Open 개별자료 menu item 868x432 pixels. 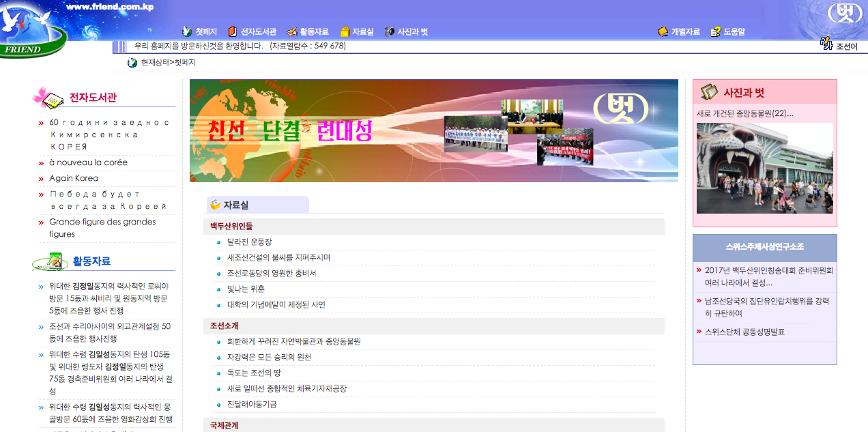click(x=686, y=31)
